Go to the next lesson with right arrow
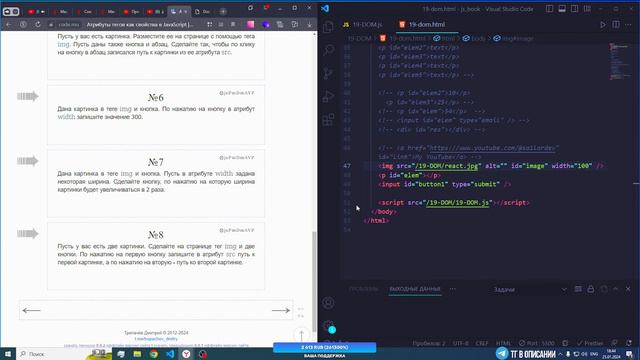640x360 pixels. [x=281, y=311]
